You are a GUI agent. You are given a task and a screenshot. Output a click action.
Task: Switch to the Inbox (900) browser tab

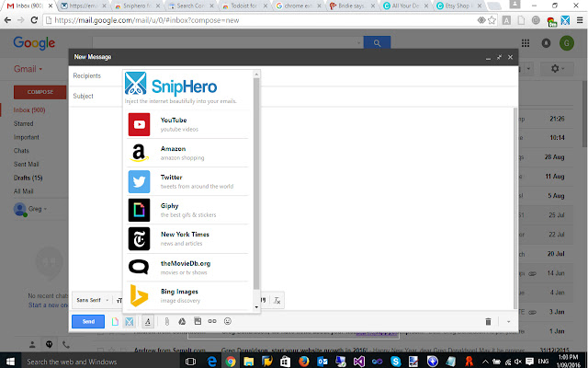pos(29,6)
